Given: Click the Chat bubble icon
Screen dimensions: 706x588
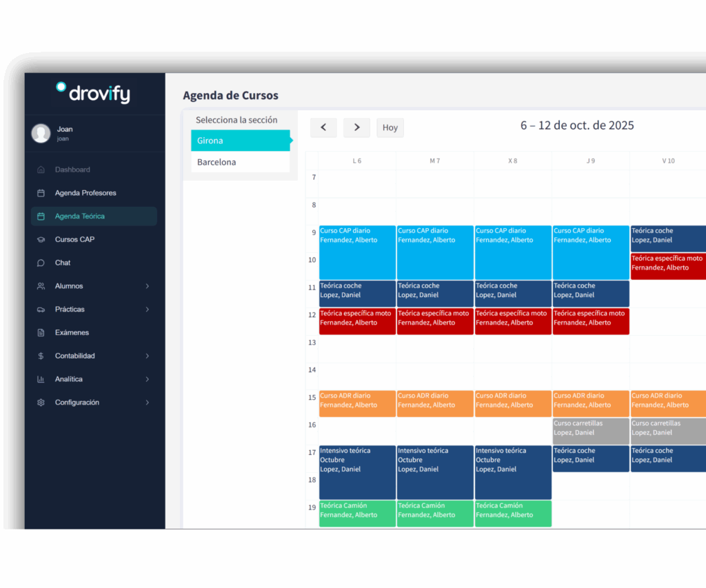Looking at the screenshot, I should pyautogui.click(x=41, y=263).
